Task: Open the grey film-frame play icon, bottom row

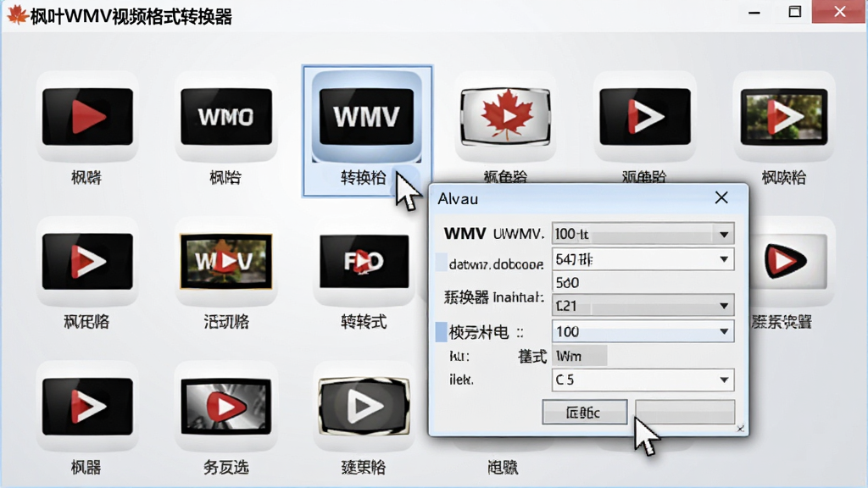Action: point(364,406)
